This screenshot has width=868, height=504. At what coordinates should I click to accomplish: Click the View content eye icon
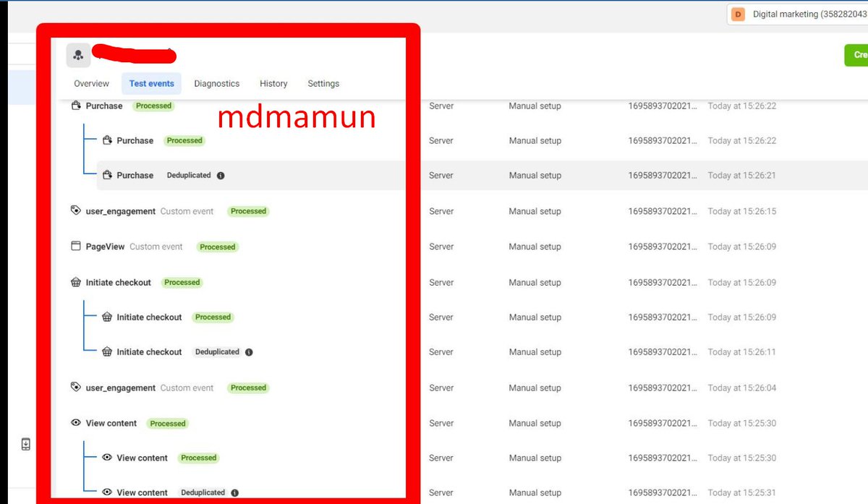coord(75,423)
